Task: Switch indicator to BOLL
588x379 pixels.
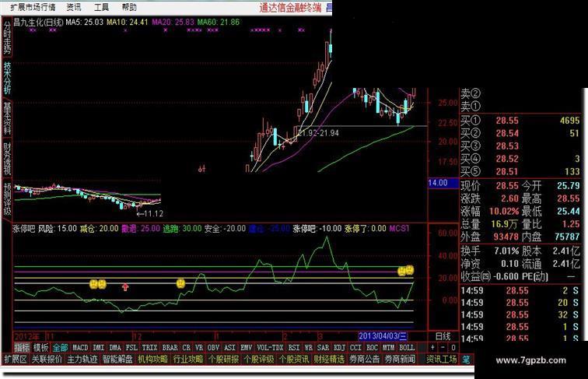Action: pyautogui.click(x=407, y=347)
